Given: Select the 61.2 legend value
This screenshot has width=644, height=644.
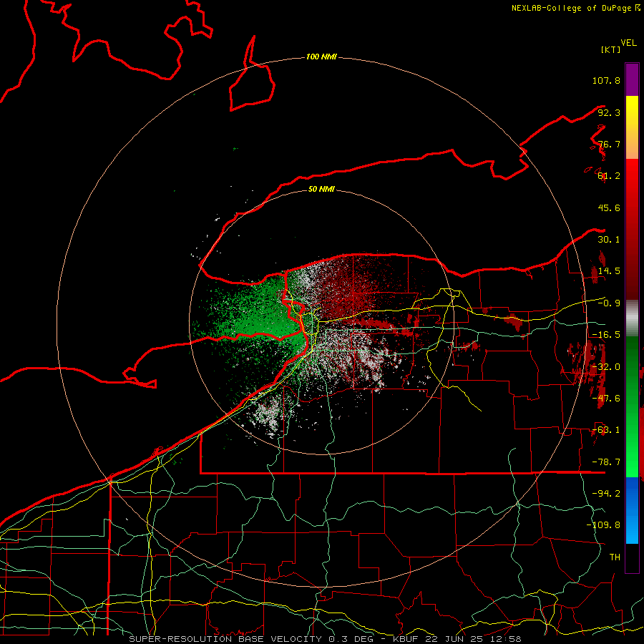Looking at the screenshot, I should (x=609, y=176).
